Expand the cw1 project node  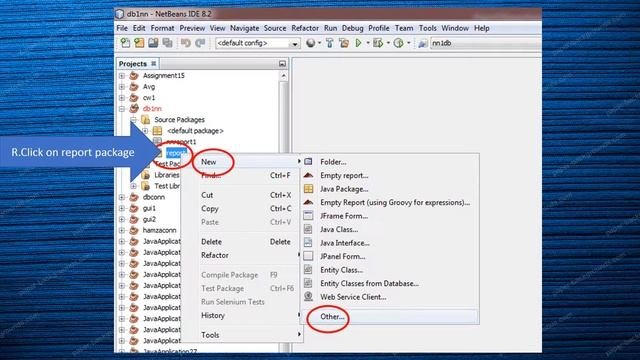pyautogui.click(x=122, y=98)
